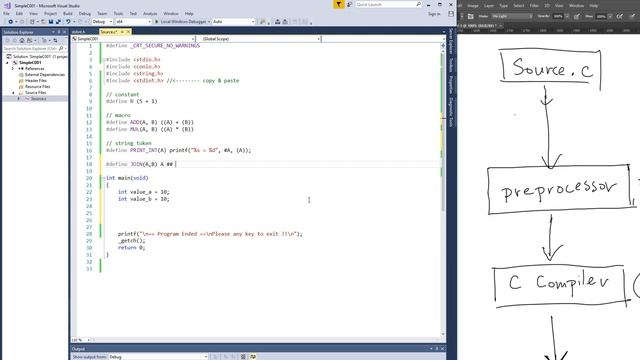Open the Properties side tab
The width and height of the screenshot is (640, 360).
pos(451,84)
